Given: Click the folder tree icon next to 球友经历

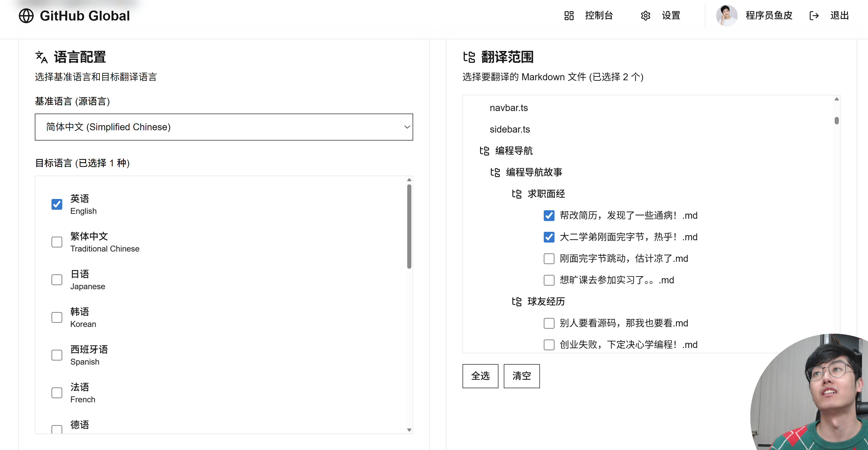Looking at the screenshot, I should (x=517, y=302).
